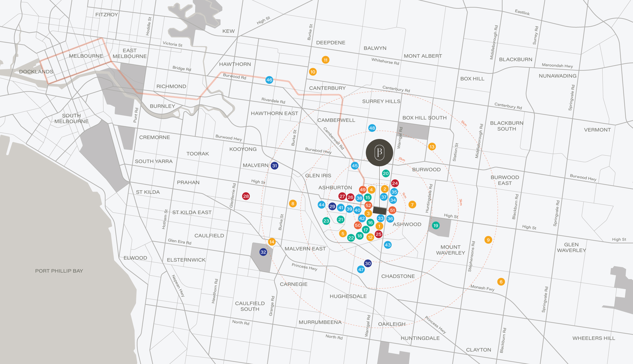Click the dark site rectangle near marker 51
This screenshot has width=633, height=364.
pos(380,211)
